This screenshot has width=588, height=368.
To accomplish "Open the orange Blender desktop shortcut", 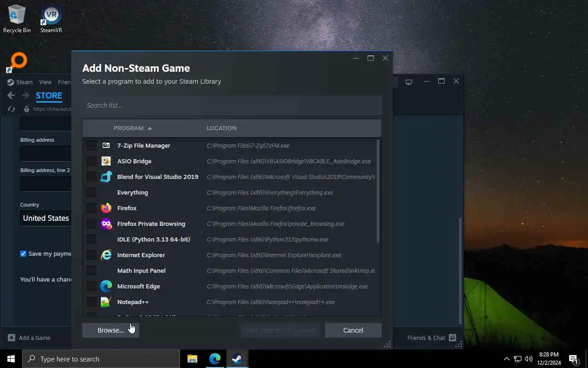I will click(x=17, y=62).
